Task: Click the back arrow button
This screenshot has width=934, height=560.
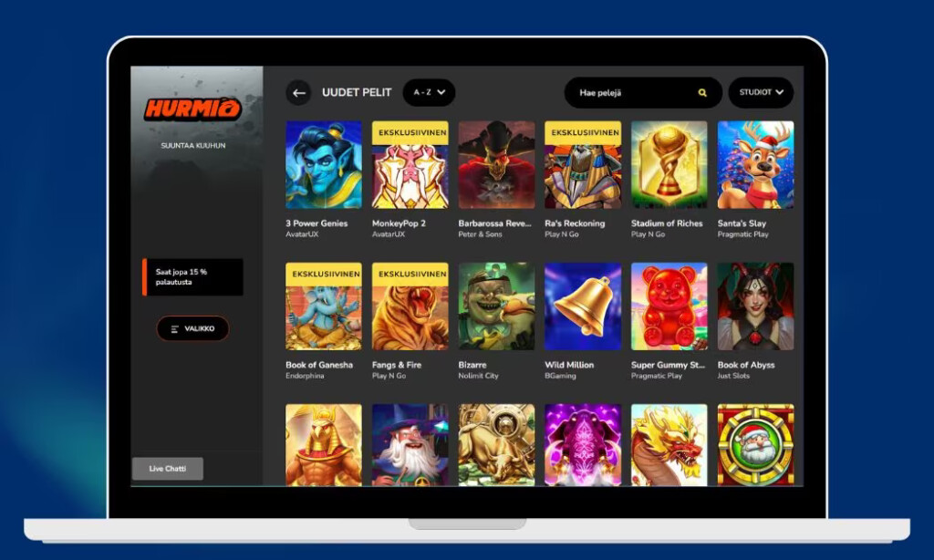Action: point(298,93)
